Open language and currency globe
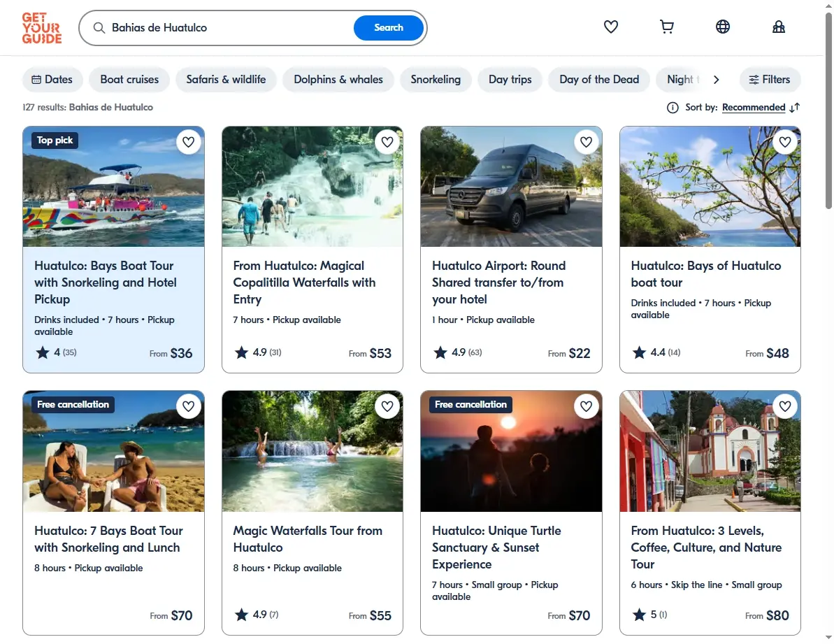Screen dimensions: 834x644 tap(722, 27)
